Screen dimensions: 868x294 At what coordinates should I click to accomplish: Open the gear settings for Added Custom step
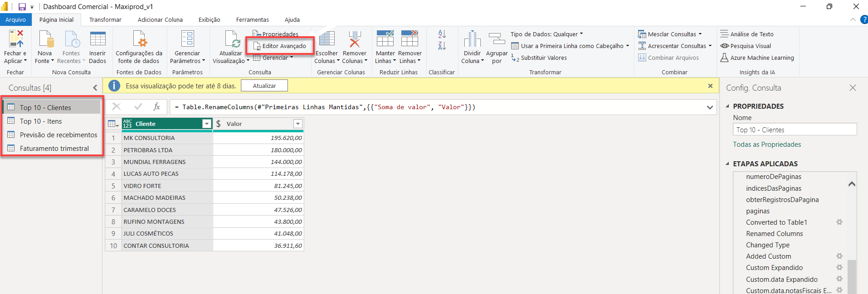839,256
